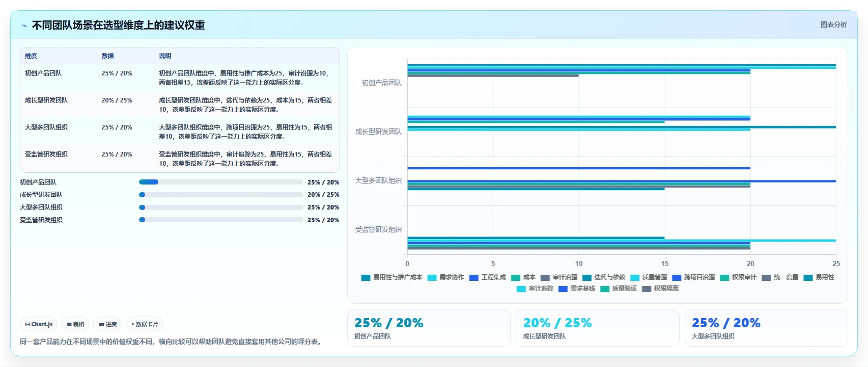Image resolution: width=868 pixels, height=367 pixels.
Task: Toggle the 跨项目治理 legend series
Action: click(x=693, y=277)
